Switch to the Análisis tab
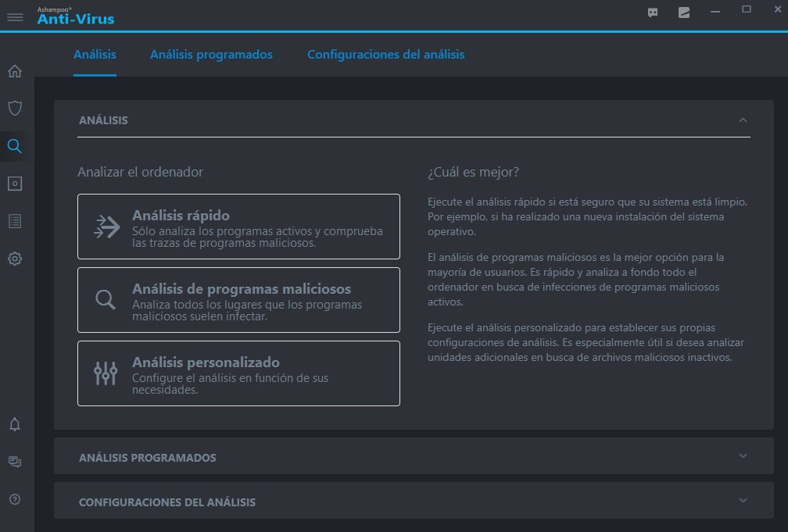Image resolution: width=788 pixels, height=532 pixels. pos(95,54)
